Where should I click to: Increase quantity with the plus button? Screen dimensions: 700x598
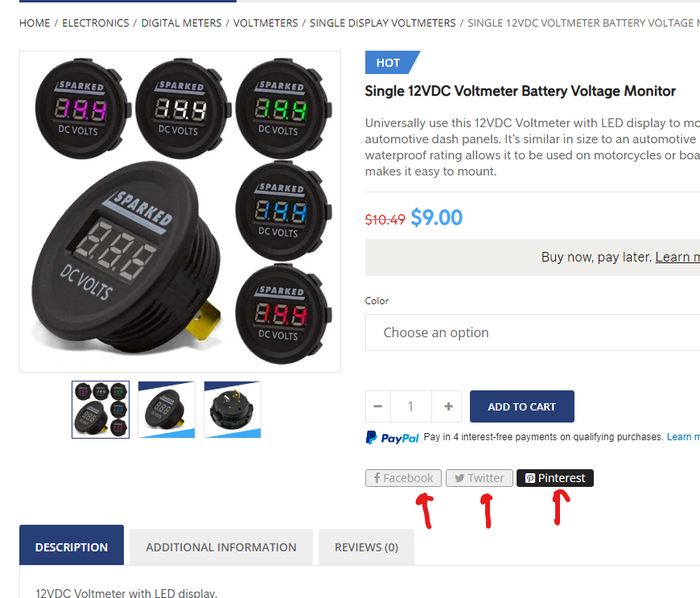point(448,406)
